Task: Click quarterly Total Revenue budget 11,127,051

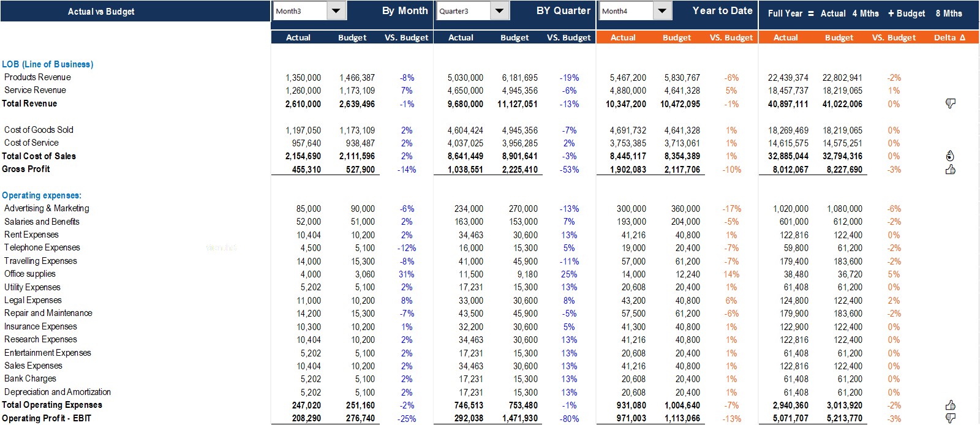Action: (x=518, y=104)
